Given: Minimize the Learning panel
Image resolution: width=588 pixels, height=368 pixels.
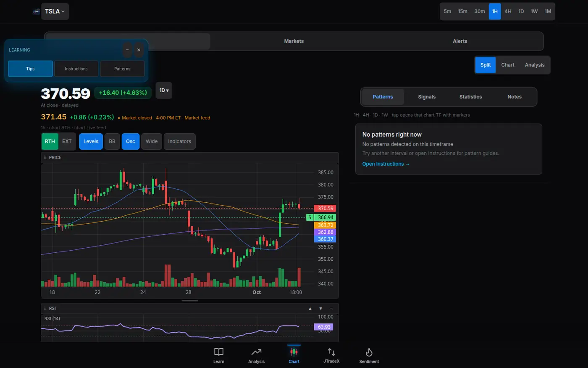Looking at the screenshot, I should 127,50.
